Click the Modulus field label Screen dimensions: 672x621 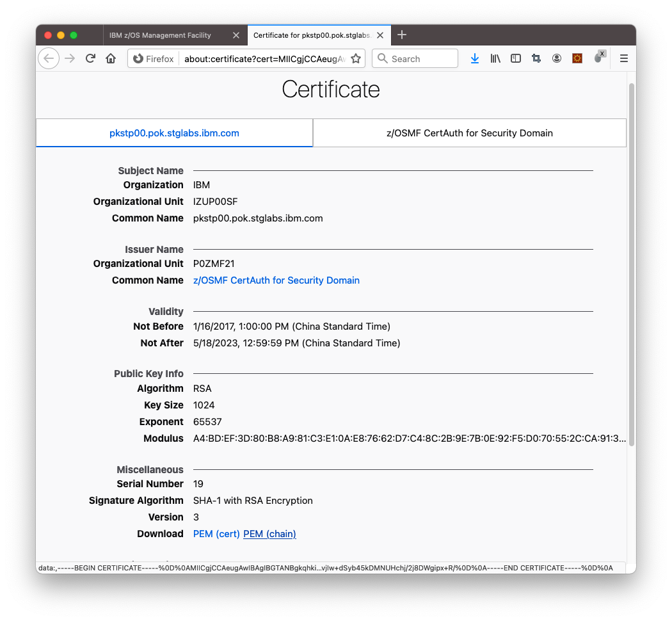click(x=163, y=439)
